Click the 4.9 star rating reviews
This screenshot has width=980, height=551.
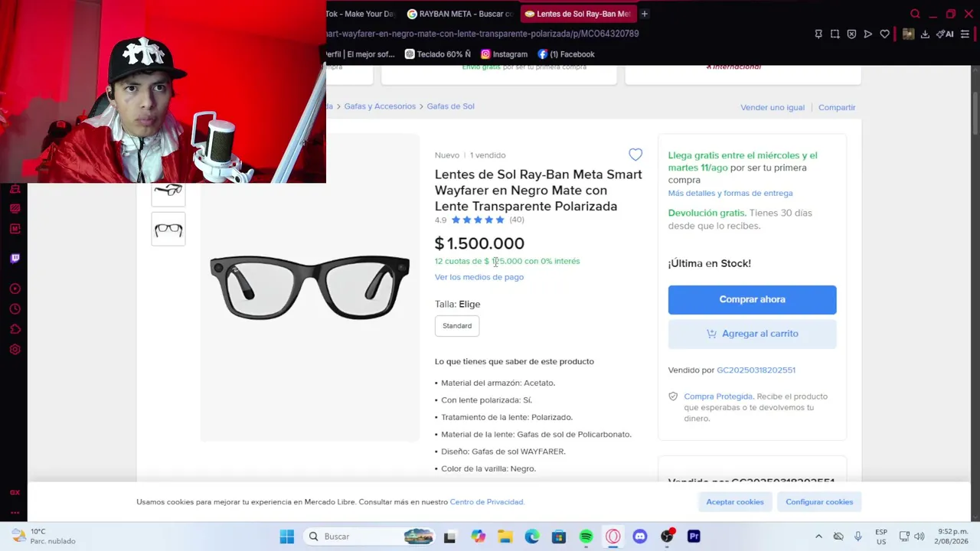[x=479, y=220]
